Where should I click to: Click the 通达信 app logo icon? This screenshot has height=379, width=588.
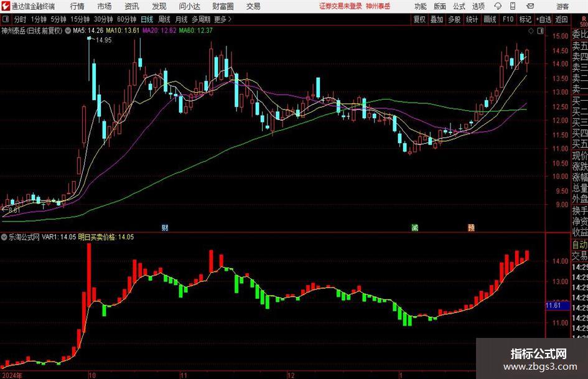click(x=6, y=6)
